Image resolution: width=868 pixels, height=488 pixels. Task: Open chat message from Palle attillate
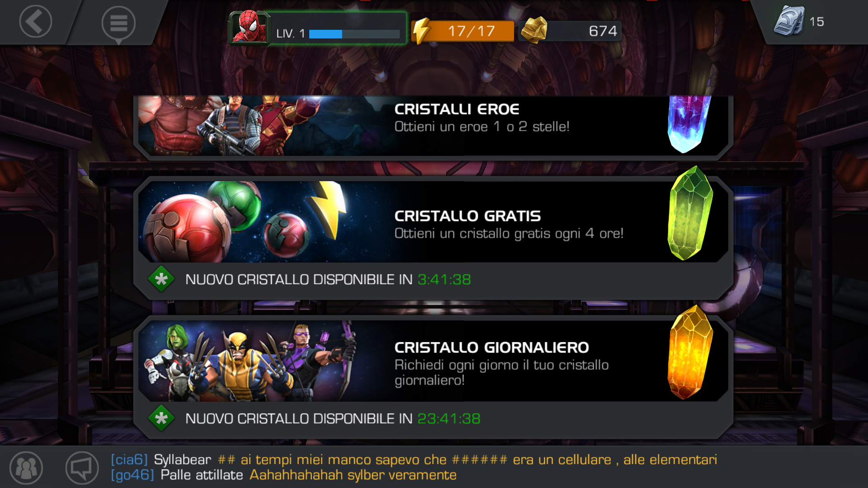point(283,475)
